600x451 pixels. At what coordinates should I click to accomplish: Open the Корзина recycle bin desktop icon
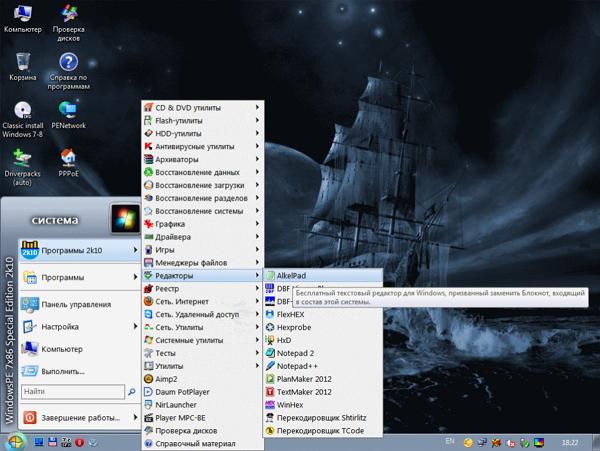[22, 63]
